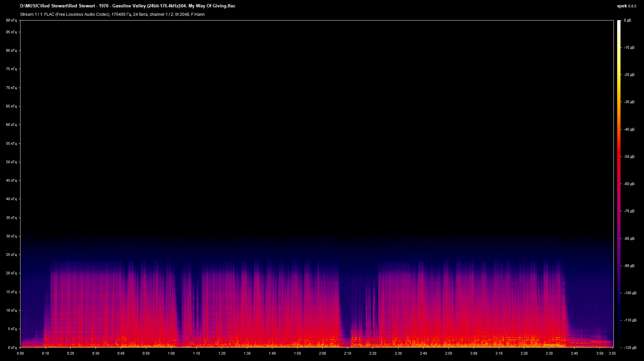Click the file path title text
The height and width of the screenshot is (361, 644).
click(x=128, y=6)
